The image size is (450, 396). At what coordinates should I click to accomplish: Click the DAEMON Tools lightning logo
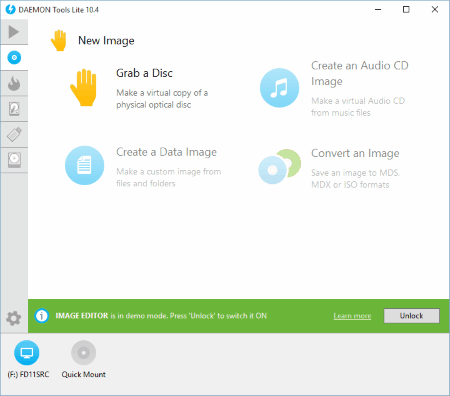(10, 9)
